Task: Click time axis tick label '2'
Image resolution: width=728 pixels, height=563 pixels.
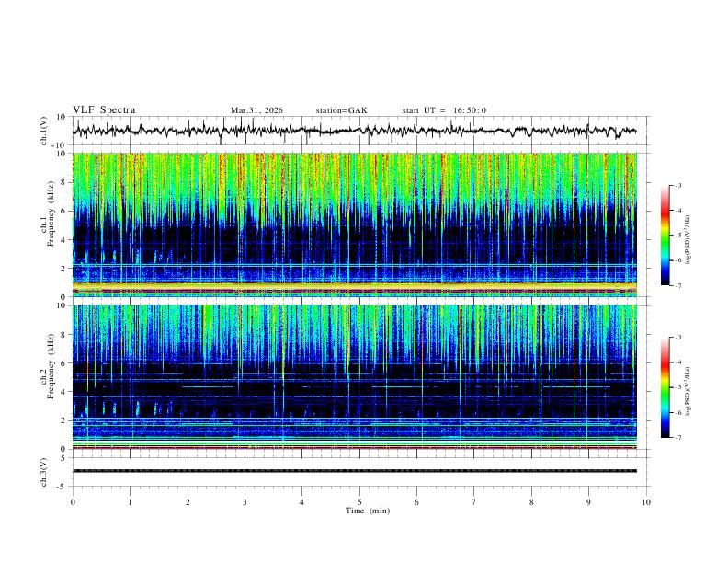Action: pos(188,502)
